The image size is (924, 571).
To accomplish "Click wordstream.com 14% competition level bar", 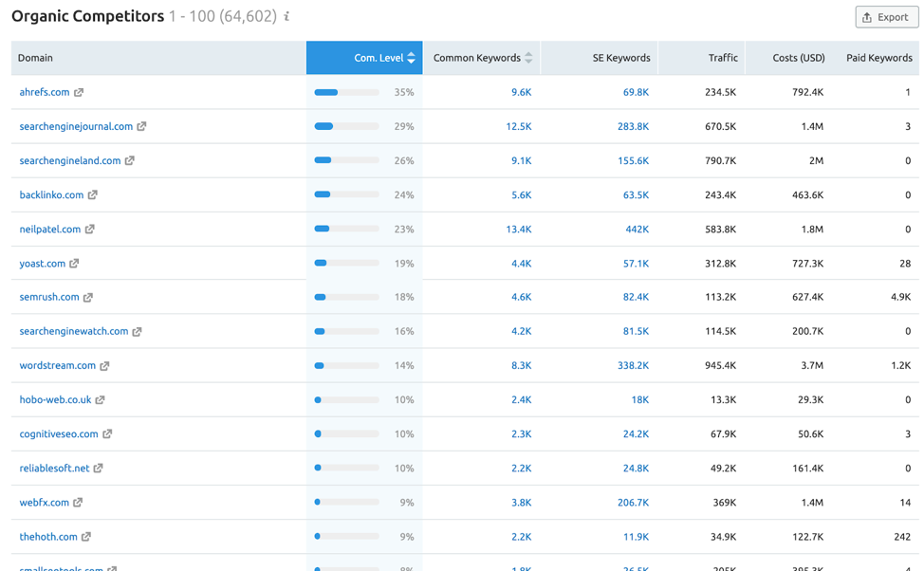I will pos(346,366).
